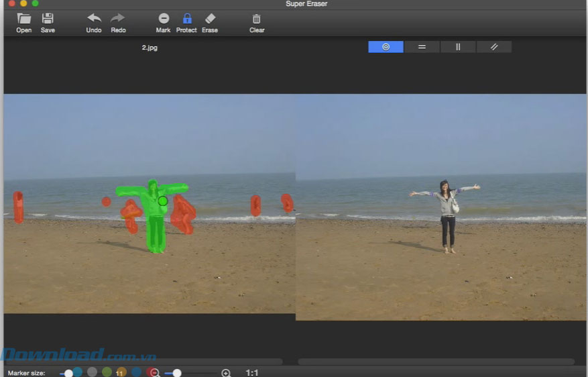Click the zoom level slider handle

point(177,373)
